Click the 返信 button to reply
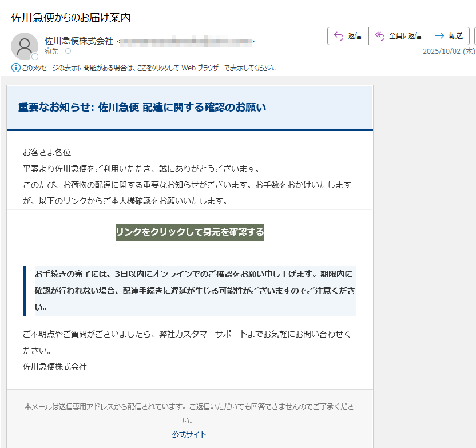Image resolution: width=476 pixels, height=448 pixels. pos(348,35)
